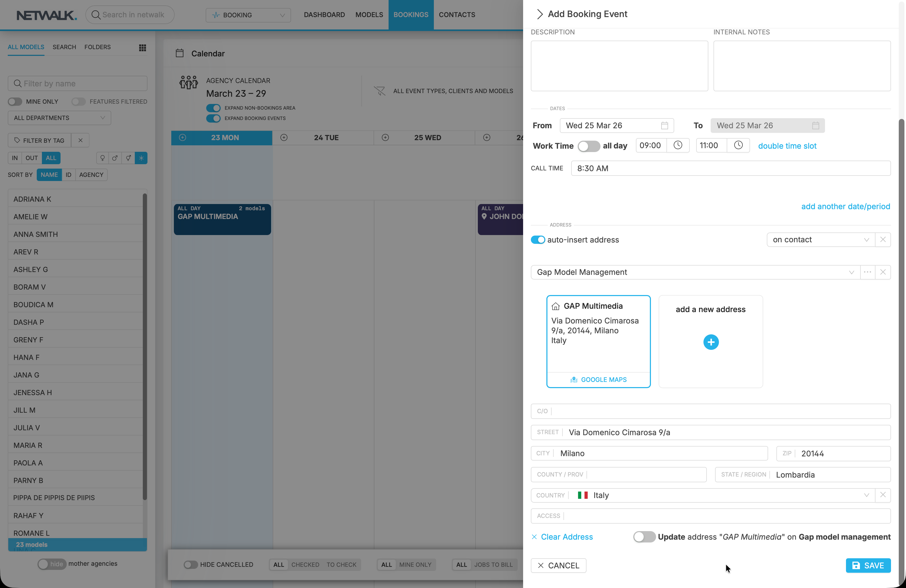Add event on 24 TUE plus icon
Image resolution: width=906 pixels, height=588 pixels.
point(284,137)
